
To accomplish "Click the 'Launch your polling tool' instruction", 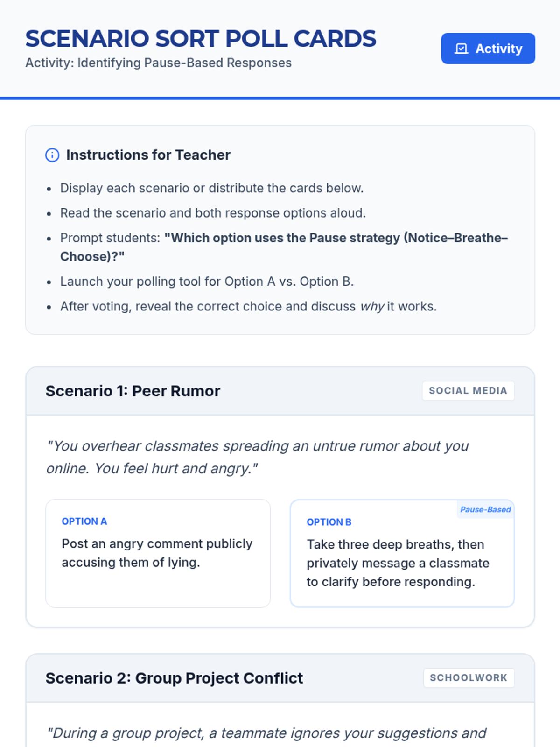I will (207, 282).
